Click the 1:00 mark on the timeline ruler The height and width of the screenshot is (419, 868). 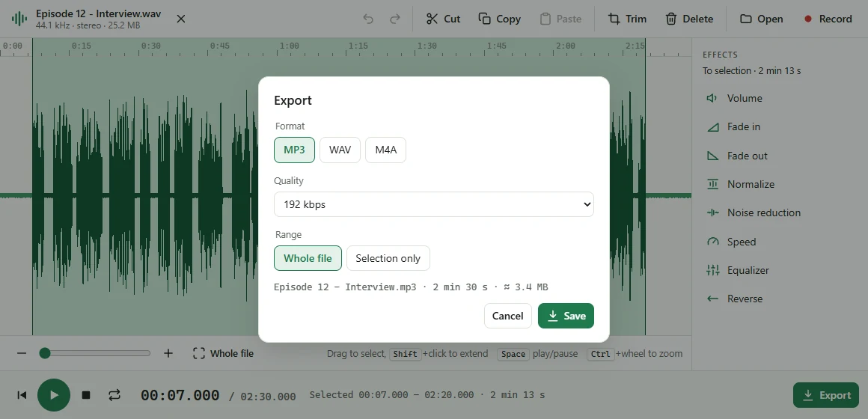(289, 46)
